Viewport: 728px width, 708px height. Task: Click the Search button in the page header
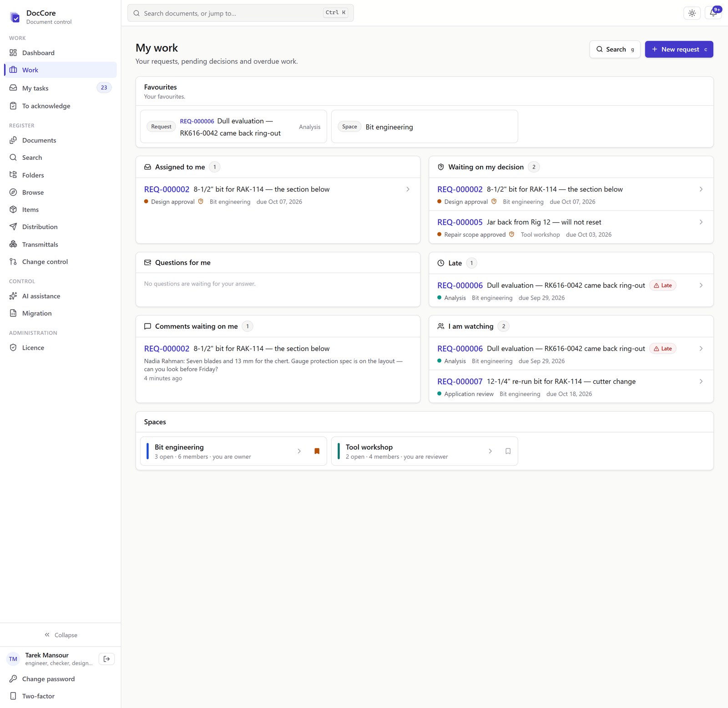point(615,49)
